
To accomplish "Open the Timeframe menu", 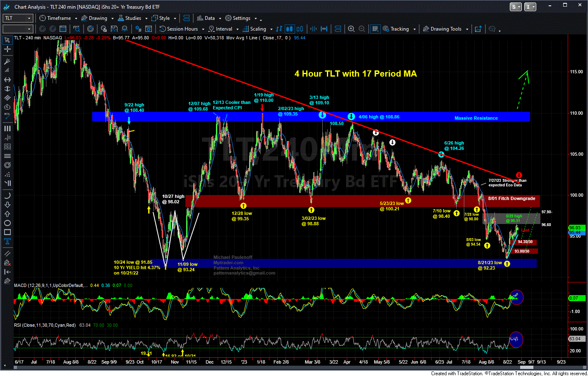I will pos(55,18).
